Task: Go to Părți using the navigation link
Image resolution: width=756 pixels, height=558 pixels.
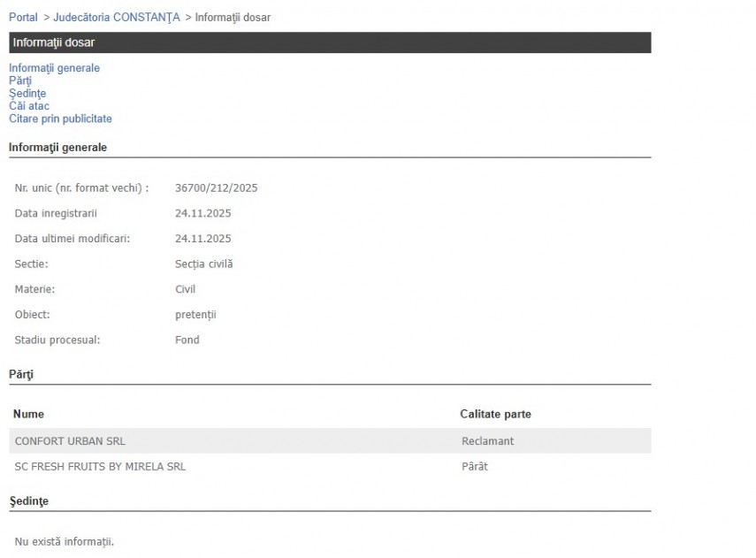Action: 20,80
